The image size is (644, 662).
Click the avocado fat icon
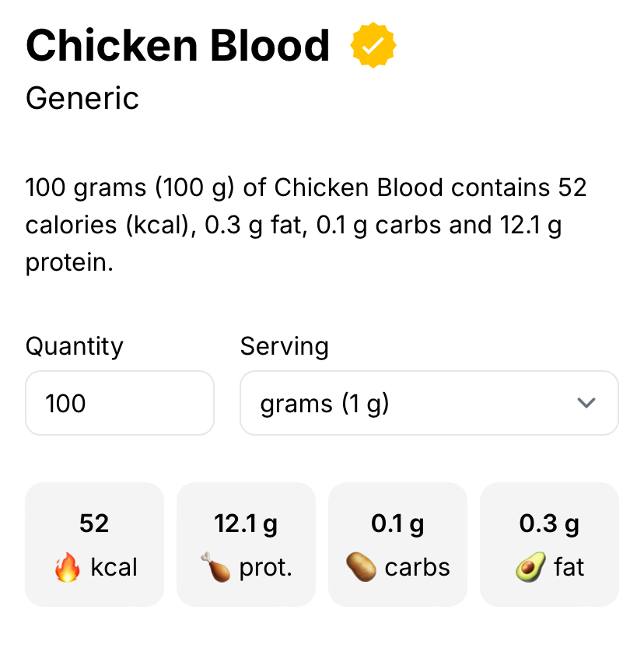[530, 567]
